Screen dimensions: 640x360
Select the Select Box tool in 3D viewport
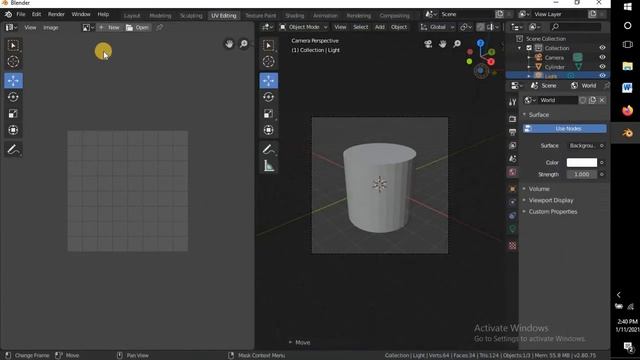(x=269, y=45)
